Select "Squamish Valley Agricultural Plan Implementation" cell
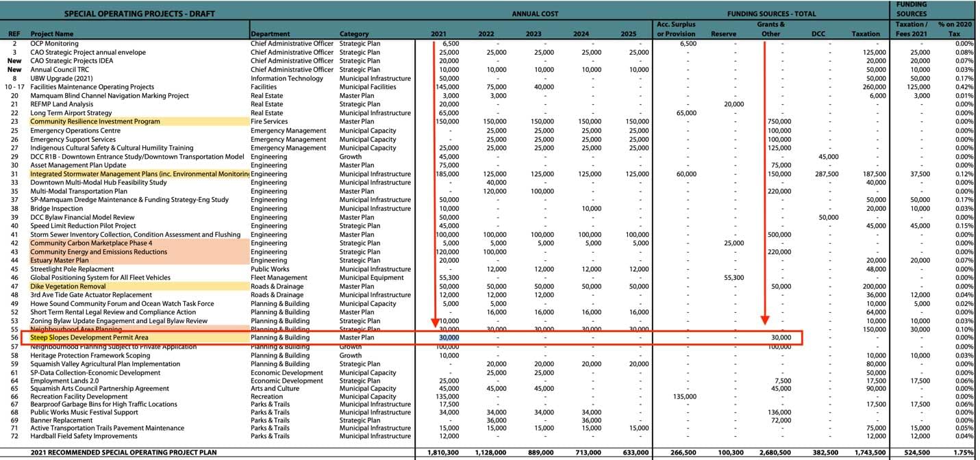Viewport: 980px width, 460px height. [105, 364]
